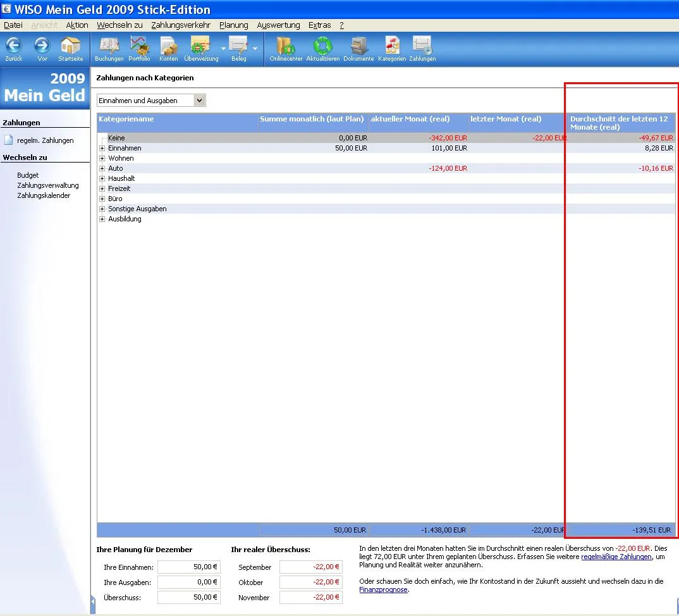Open the Auswertung menu

(278, 25)
